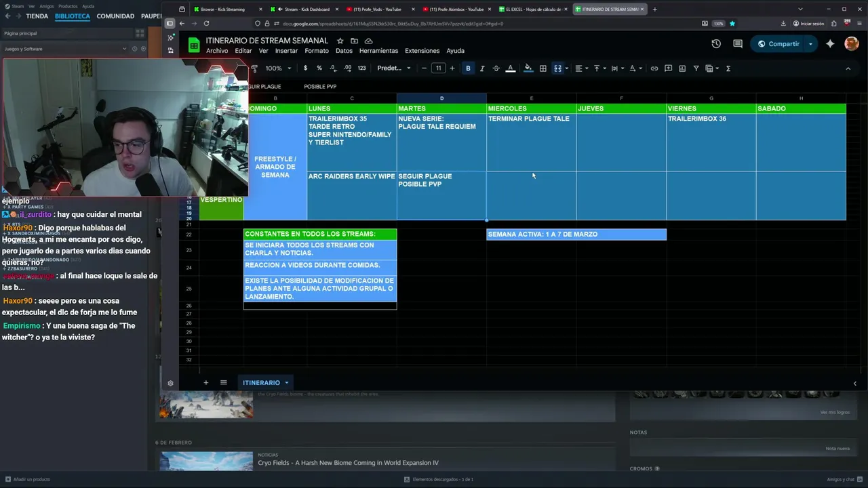The image size is (868, 488).
Task: Toggle merge cells button
Action: click(x=557, y=68)
